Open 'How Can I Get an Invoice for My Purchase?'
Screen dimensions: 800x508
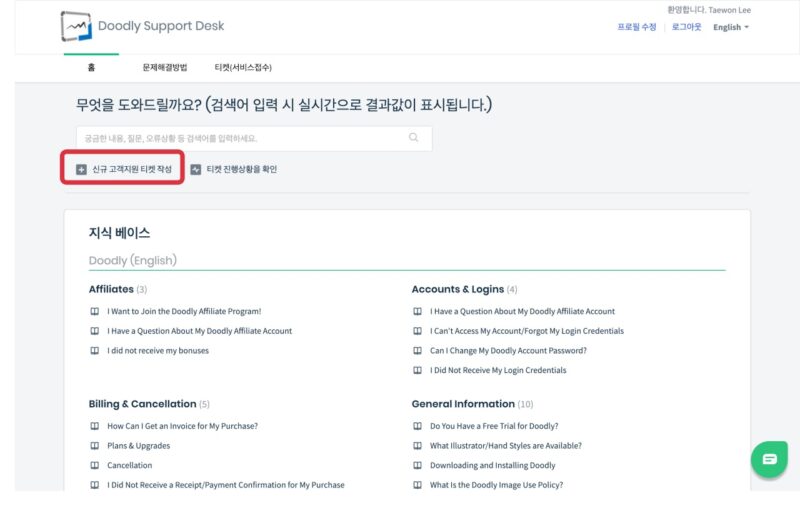pyautogui.click(x=182, y=426)
